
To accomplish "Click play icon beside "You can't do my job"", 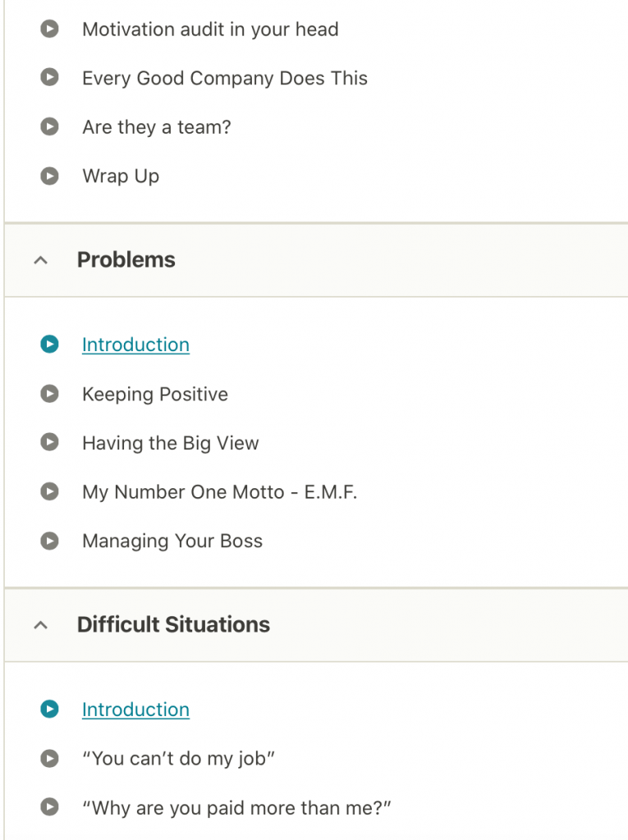I will [50, 759].
